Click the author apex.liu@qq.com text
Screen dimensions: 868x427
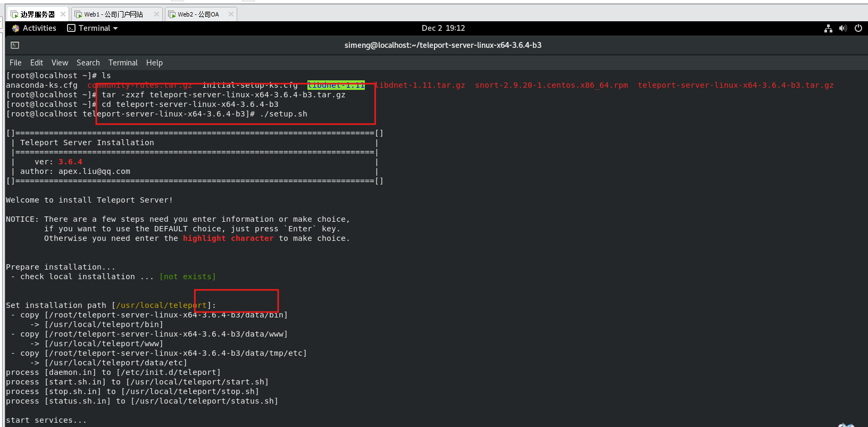(x=75, y=171)
